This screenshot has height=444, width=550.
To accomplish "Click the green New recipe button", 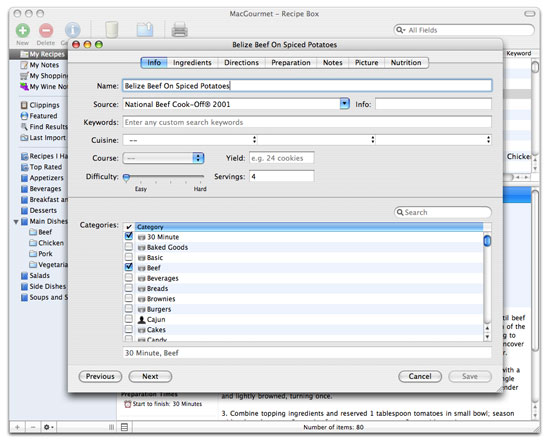I will [23, 31].
